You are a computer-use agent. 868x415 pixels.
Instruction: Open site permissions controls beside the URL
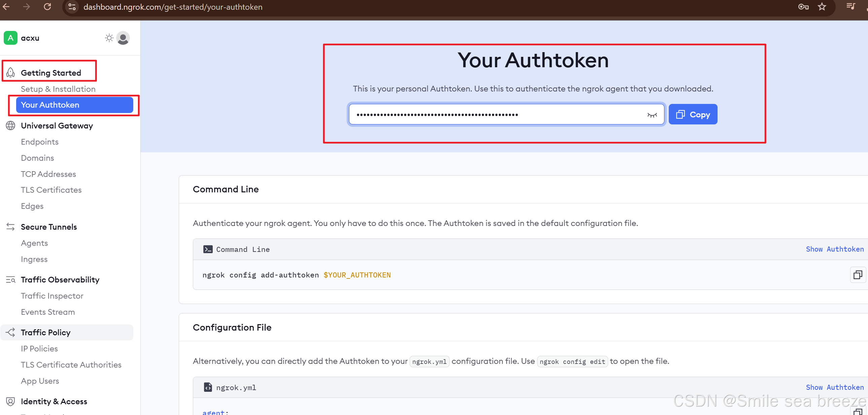coord(71,7)
